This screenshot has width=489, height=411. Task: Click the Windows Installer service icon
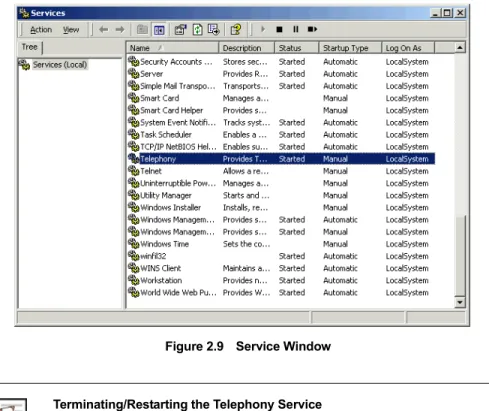point(134,207)
